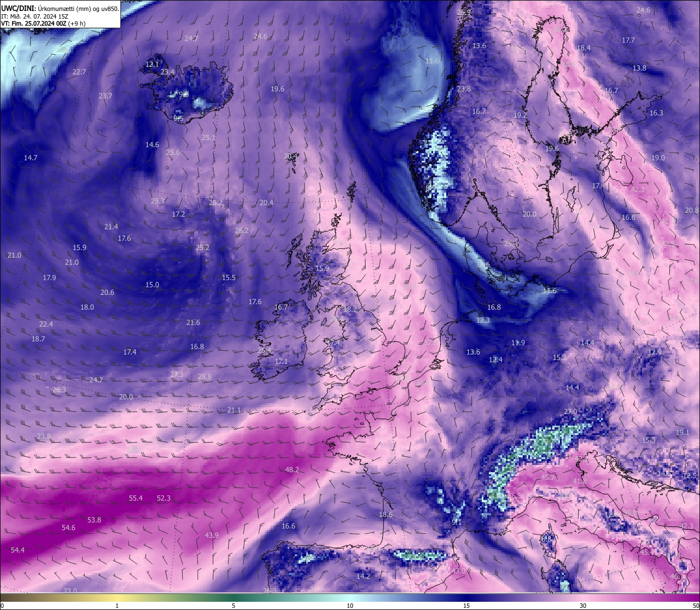Viewport: 700px width, 610px height.
Task: Click the '1' tick on the color scale
Action: tap(117, 606)
